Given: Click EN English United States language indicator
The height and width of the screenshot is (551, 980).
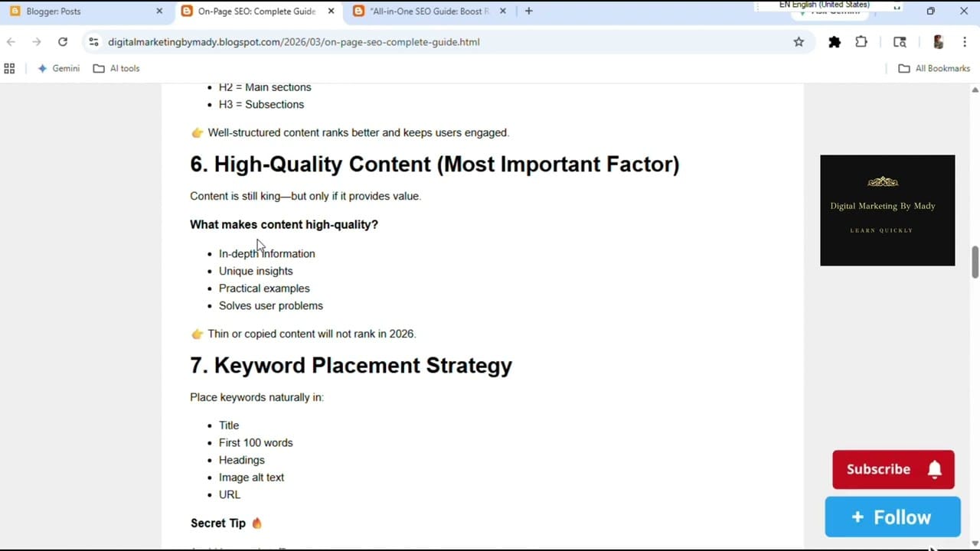Looking at the screenshot, I should click(x=824, y=5).
